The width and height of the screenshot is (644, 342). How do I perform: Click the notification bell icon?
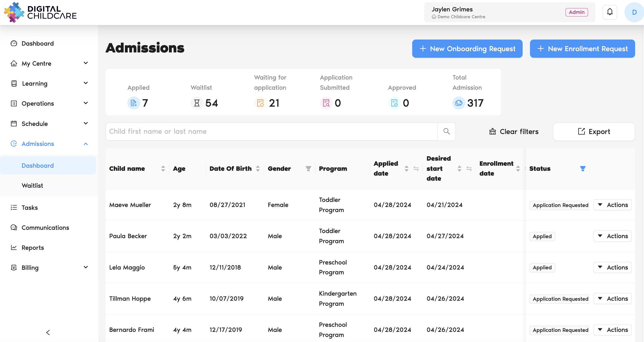(610, 12)
